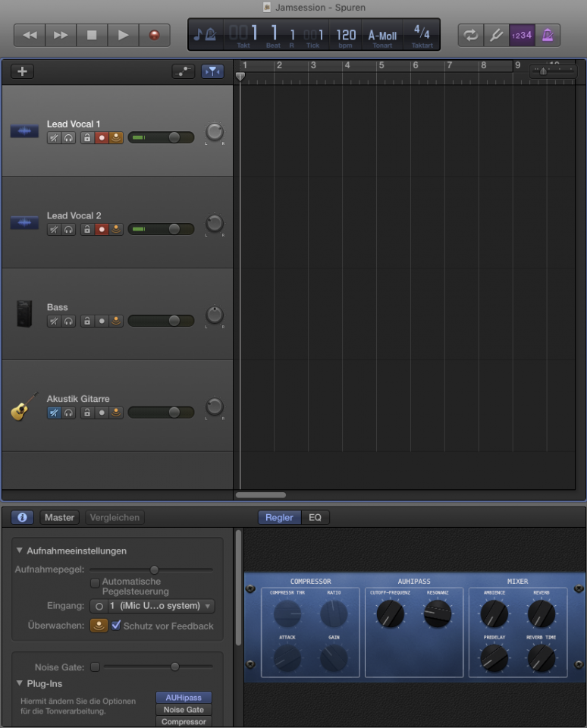Toggle the info inspector button

(x=22, y=517)
